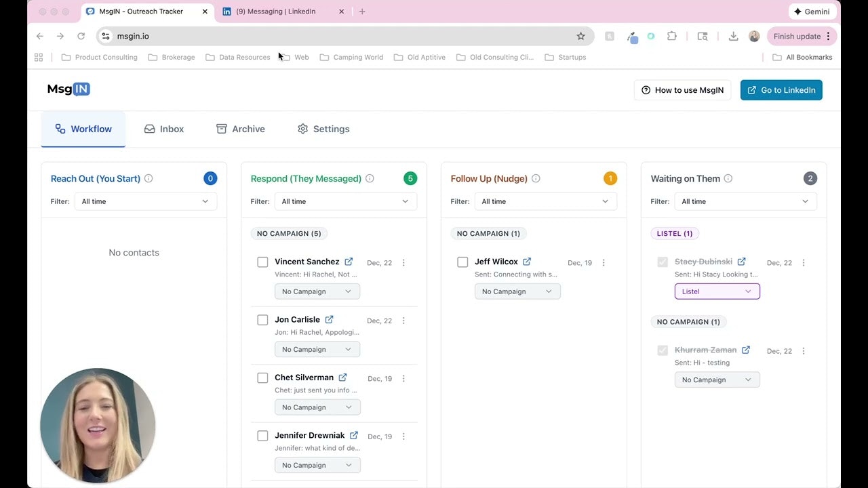Check the box for Chet Silverman
The height and width of the screenshot is (488, 868).
pyautogui.click(x=262, y=378)
